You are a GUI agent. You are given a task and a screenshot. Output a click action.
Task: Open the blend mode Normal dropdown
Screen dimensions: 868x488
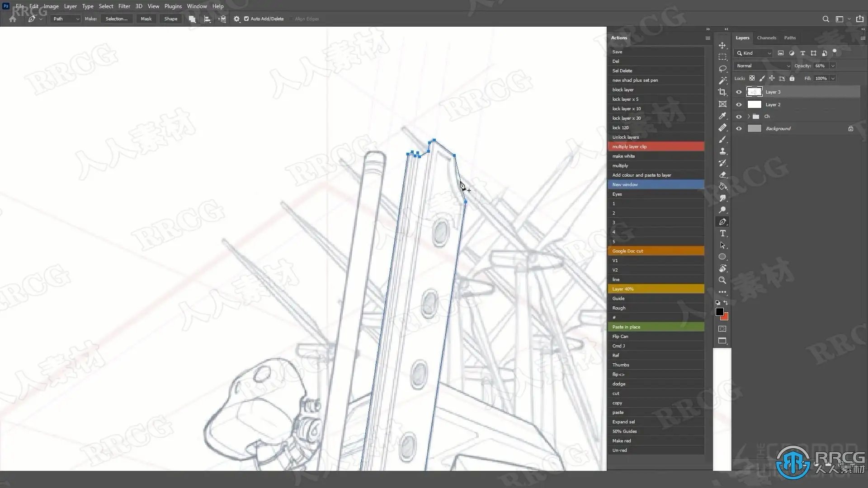coord(763,66)
